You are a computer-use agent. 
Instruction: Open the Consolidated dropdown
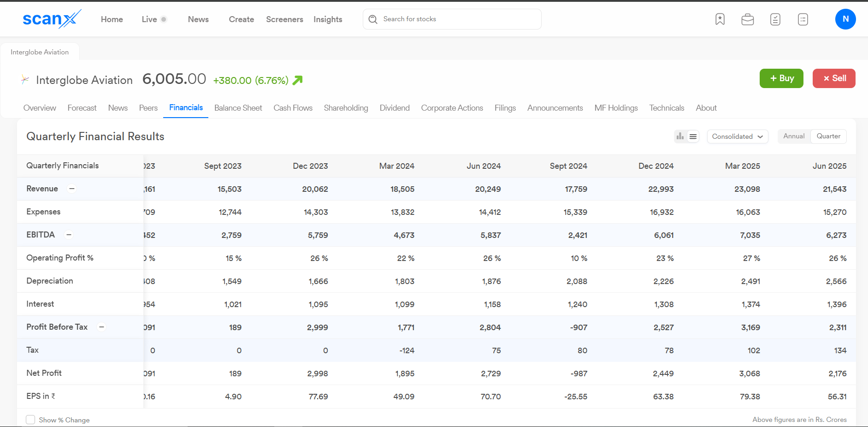(737, 136)
